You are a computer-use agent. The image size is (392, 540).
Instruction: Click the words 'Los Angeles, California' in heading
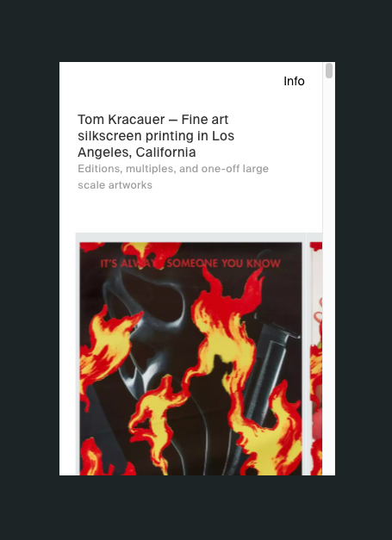pos(156,144)
